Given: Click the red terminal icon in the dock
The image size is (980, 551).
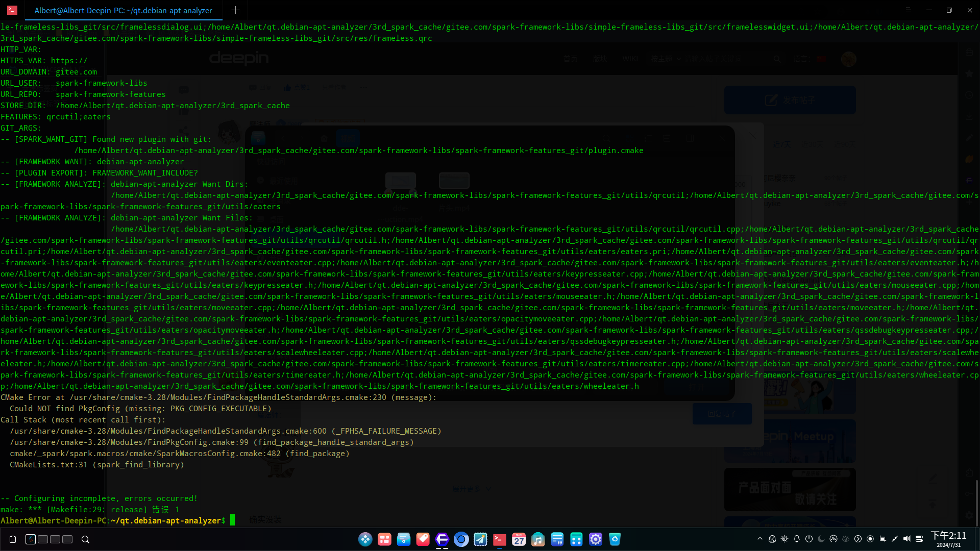Looking at the screenshot, I should 500,539.
